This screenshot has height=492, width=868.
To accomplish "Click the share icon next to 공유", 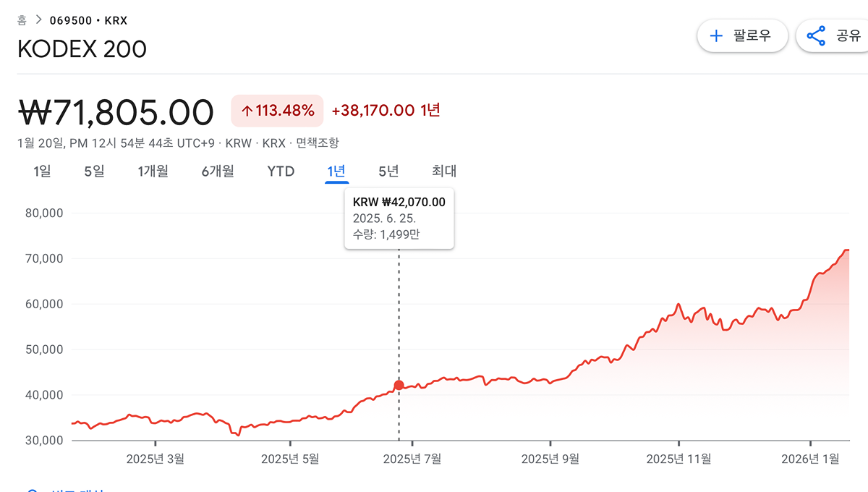I will [816, 36].
